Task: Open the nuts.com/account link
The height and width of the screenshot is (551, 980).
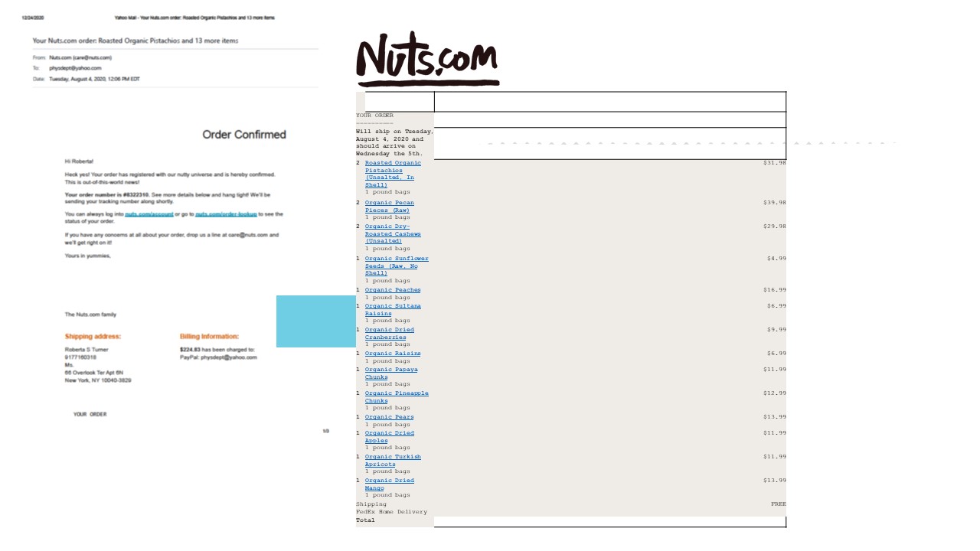Action: click(x=148, y=214)
